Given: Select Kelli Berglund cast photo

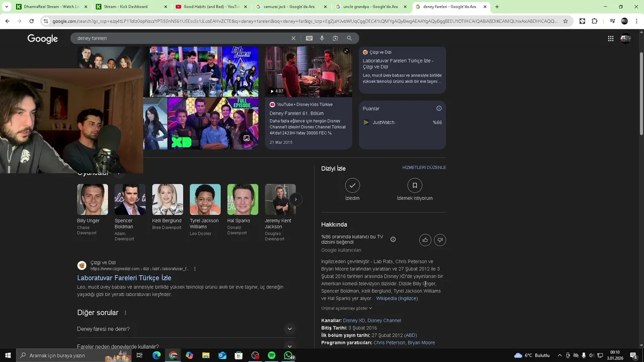Looking at the screenshot, I should click(168, 200).
